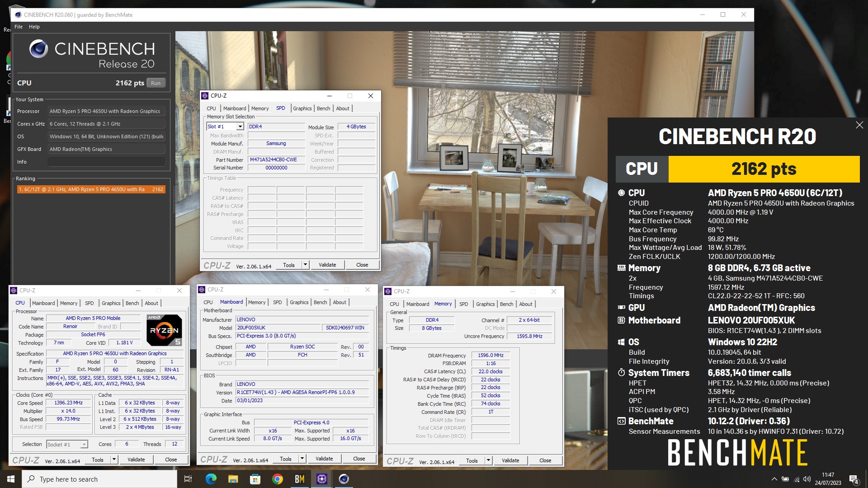Open CPU tab in Mainboard CPU-Z window
The image size is (868, 488).
208,302
